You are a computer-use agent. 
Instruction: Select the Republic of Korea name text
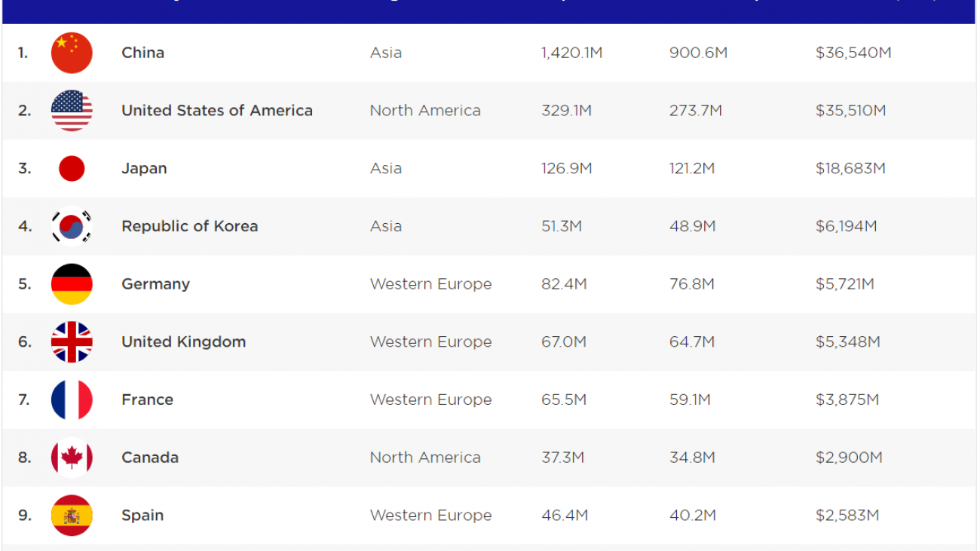click(189, 226)
